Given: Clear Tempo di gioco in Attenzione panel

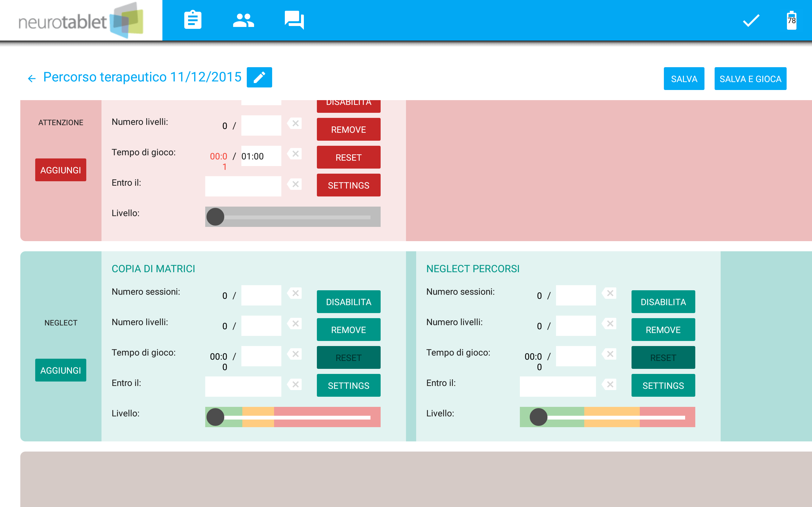Looking at the screenshot, I should 295,154.
